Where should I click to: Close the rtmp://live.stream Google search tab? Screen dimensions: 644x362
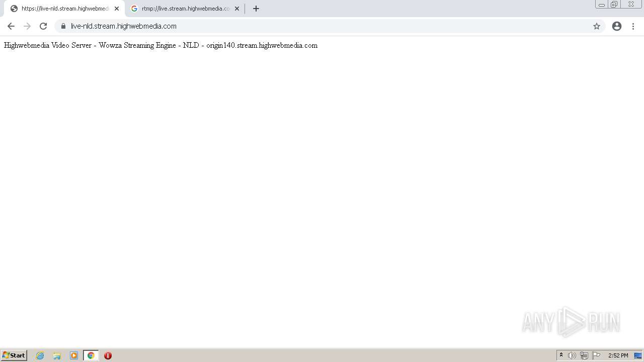237,9
